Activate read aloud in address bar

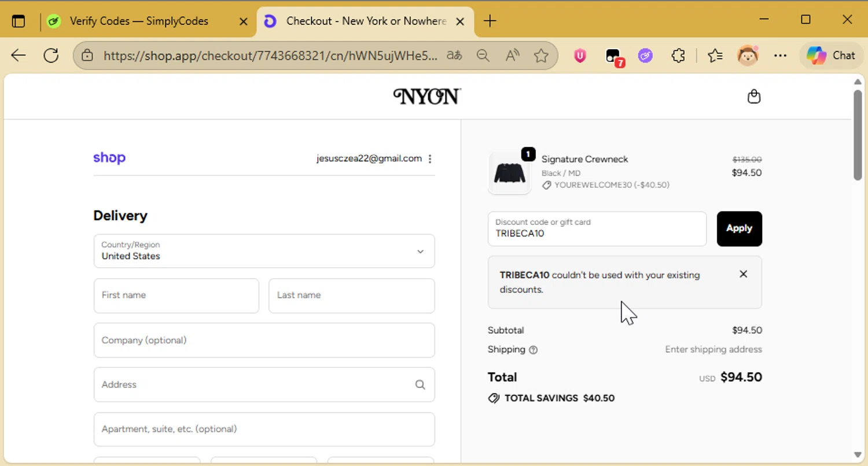[x=512, y=56]
